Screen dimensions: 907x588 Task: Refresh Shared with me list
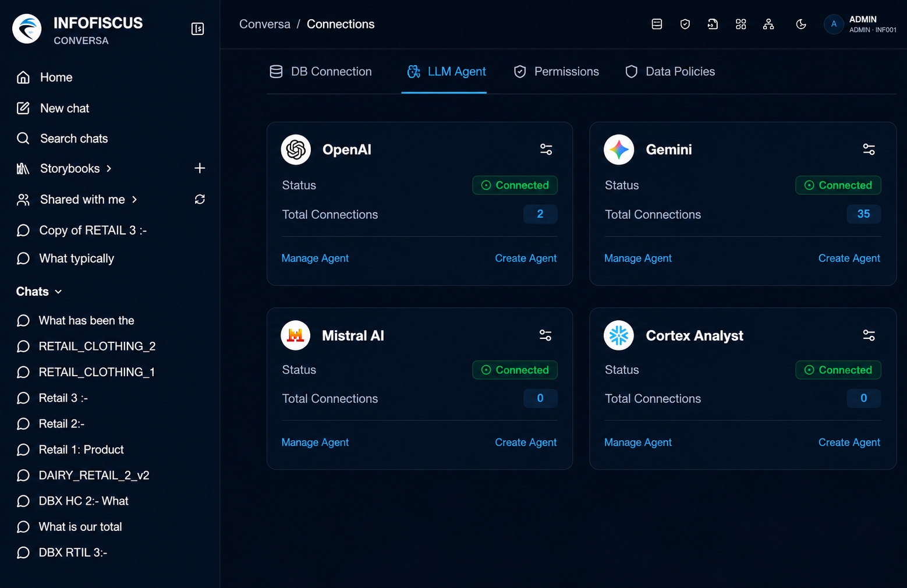[x=200, y=199]
